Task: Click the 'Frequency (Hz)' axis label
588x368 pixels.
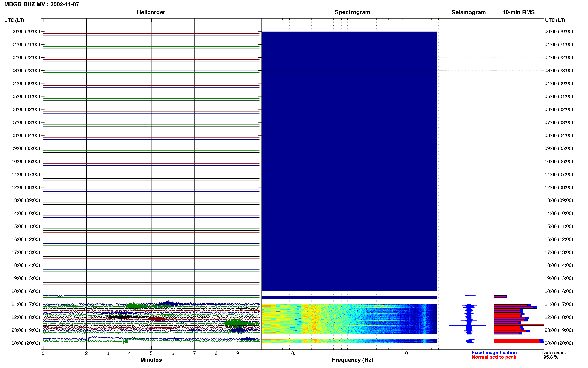Action: pyautogui.click(x=352, y=360)
